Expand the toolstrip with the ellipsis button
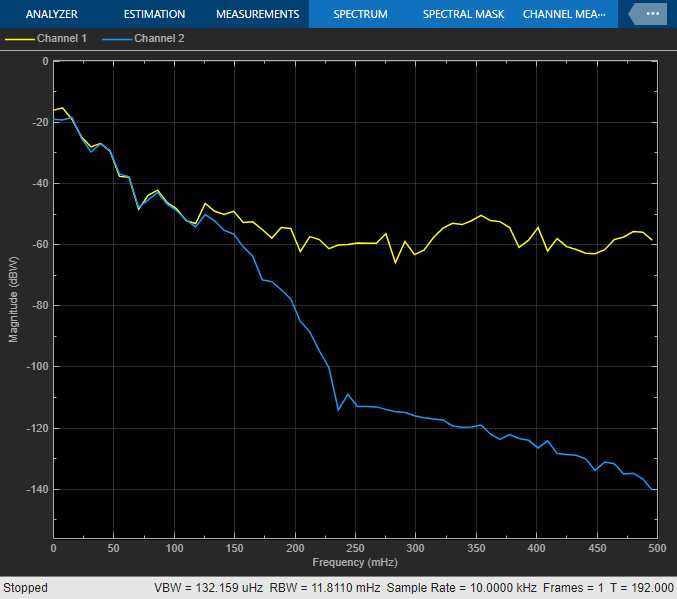Viewport: 677px width, 599px height. [x=648, y=14]
